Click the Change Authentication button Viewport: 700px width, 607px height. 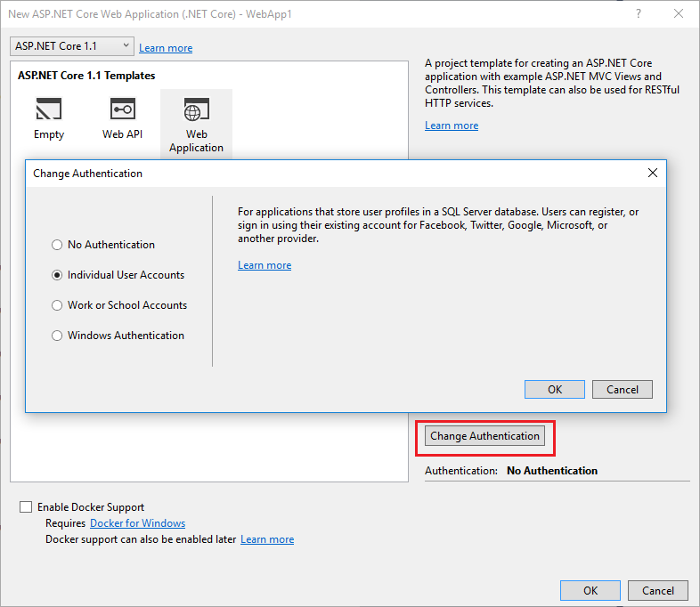[484, 436]
